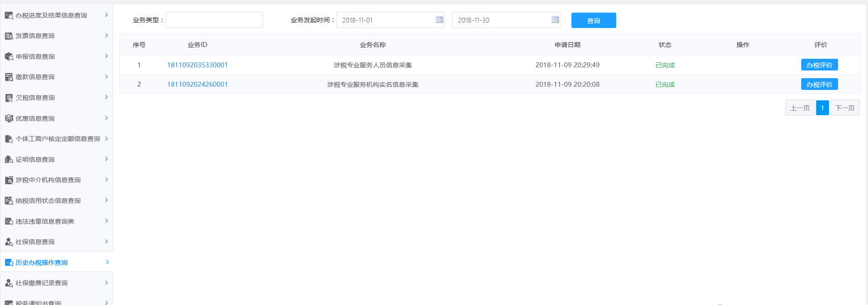Open calendar picker for start date 2018-11-01
Image resolution: width=868 pixels, height=305 pixels.
click(439, 19)
